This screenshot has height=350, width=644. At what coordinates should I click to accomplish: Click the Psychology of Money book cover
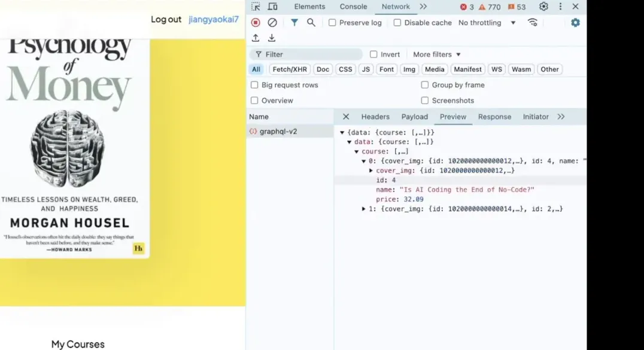tap(75, 148)
